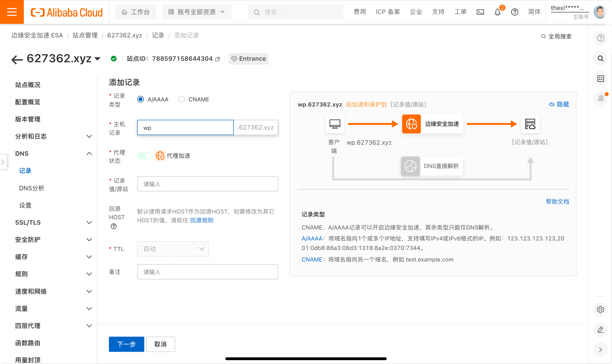Click the right sidebar magnifier search icon
Screen dimensions: 612x364
(x=600, y=58)
